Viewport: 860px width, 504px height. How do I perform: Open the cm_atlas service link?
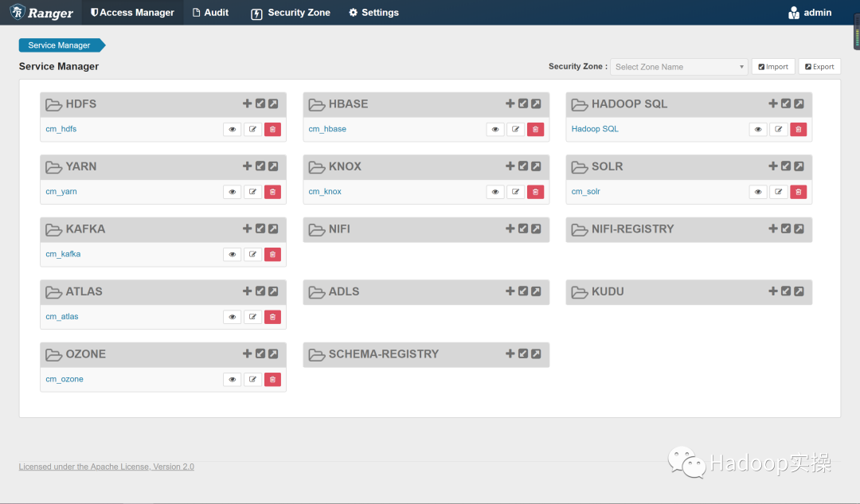tap(62, 317)
